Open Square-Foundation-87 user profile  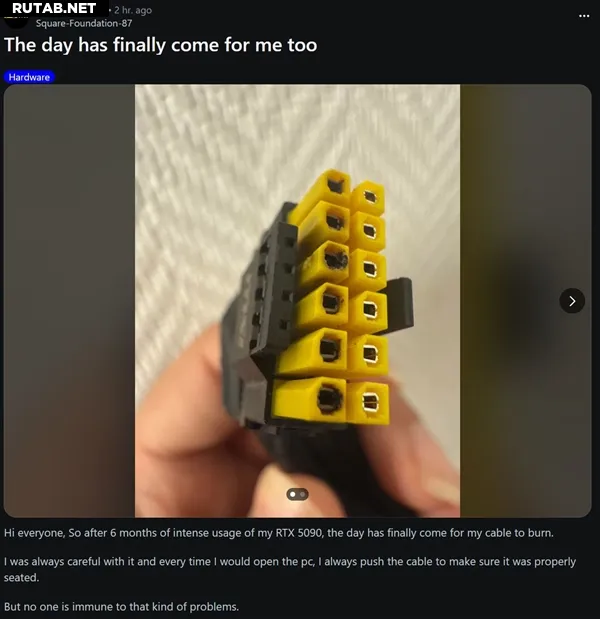point(84,23)
